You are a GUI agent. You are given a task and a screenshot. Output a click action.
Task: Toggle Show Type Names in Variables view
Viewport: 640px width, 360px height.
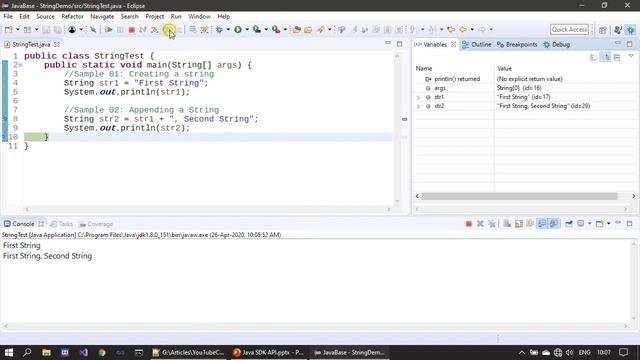(593, 58)
